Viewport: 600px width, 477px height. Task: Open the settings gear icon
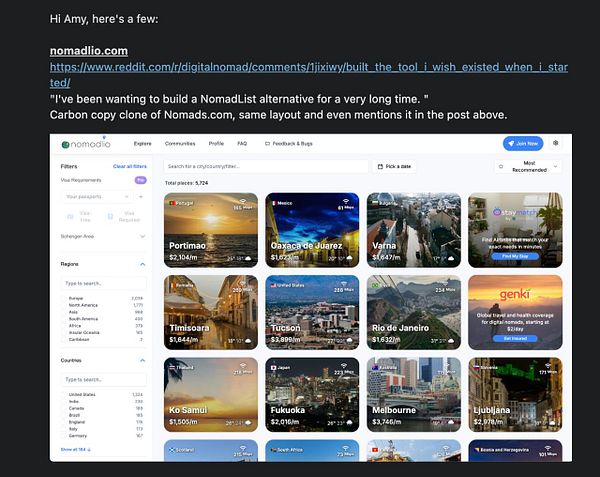tap(556, 143)
